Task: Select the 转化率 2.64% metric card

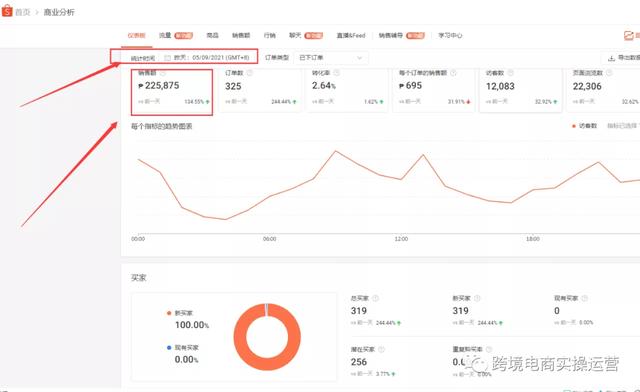Action: point(347,91)
